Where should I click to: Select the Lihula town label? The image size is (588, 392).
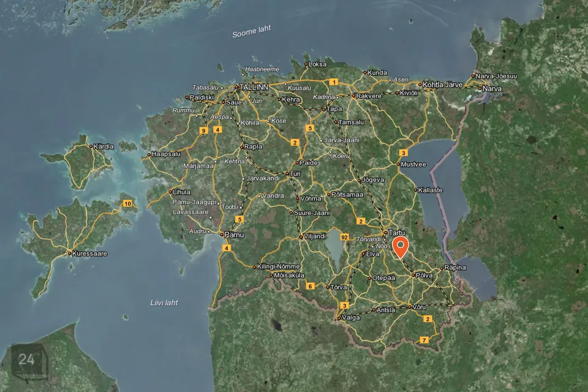(x=181, y=192)
